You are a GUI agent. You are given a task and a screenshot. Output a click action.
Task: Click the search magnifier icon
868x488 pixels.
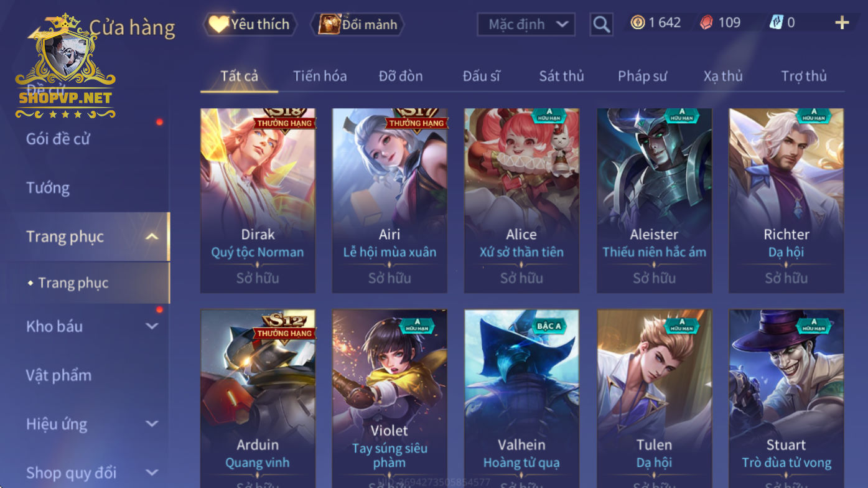click(601, 24)
